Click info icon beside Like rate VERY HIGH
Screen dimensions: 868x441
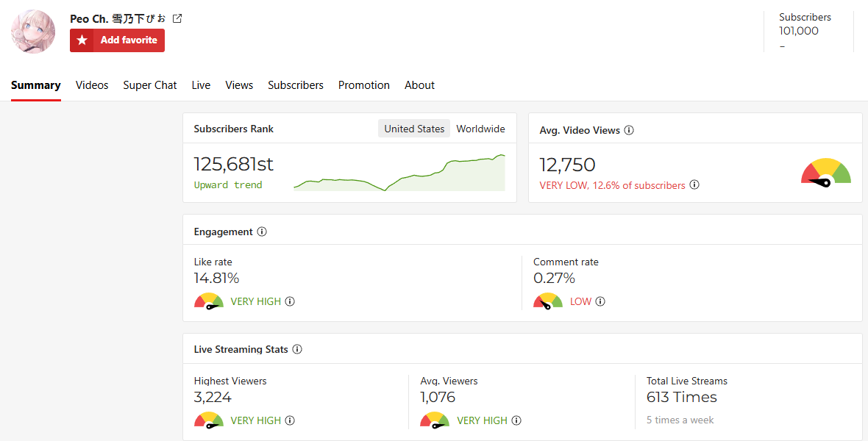point(290,301)
